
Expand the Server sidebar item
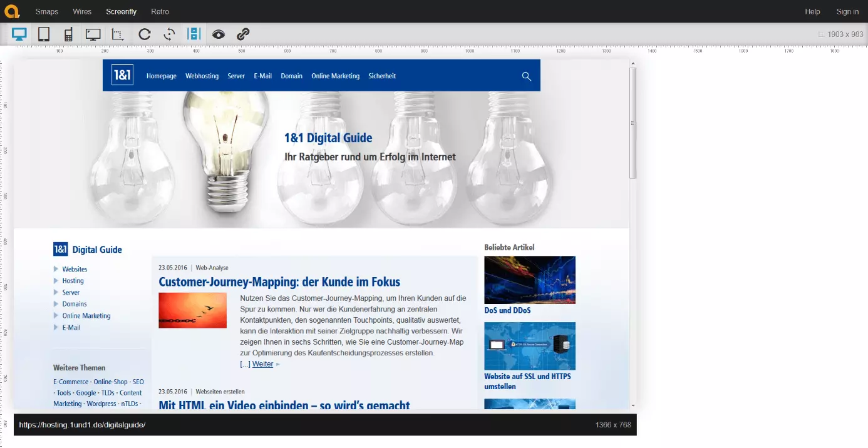coord(67,292)
